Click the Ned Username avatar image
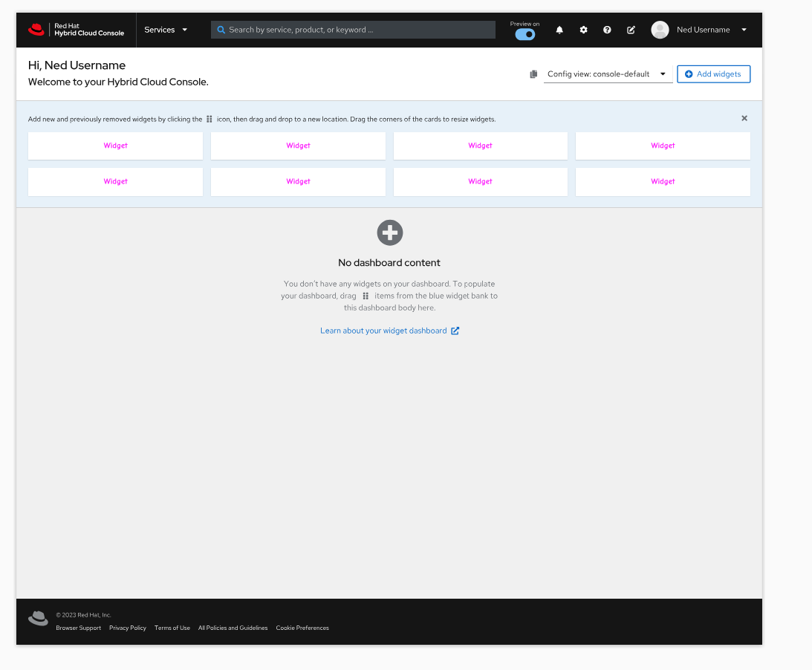812x670 pixels. pyautogui.click(x=660, y=30)
